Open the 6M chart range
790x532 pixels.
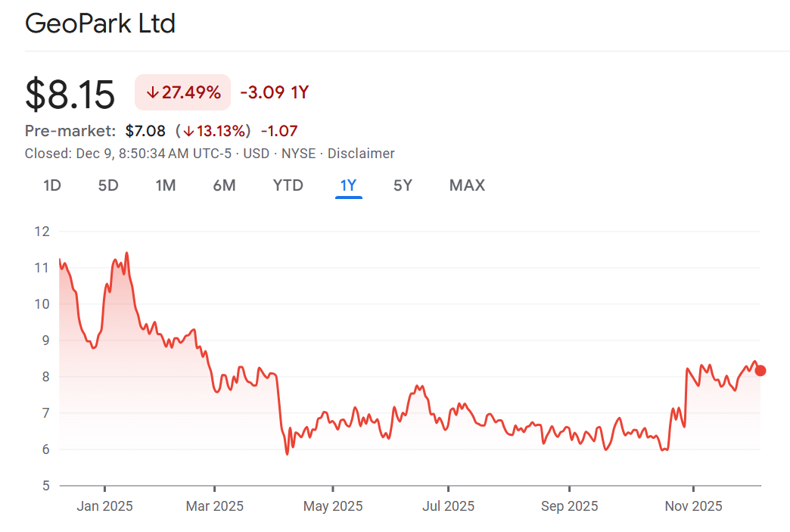click(224, 185)
